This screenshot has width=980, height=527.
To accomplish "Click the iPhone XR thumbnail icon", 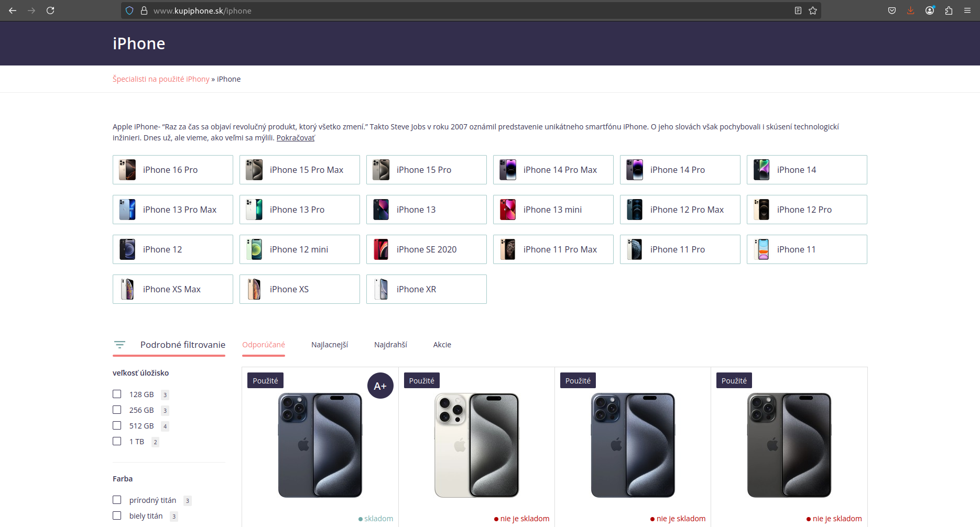I will pos(381,289).
